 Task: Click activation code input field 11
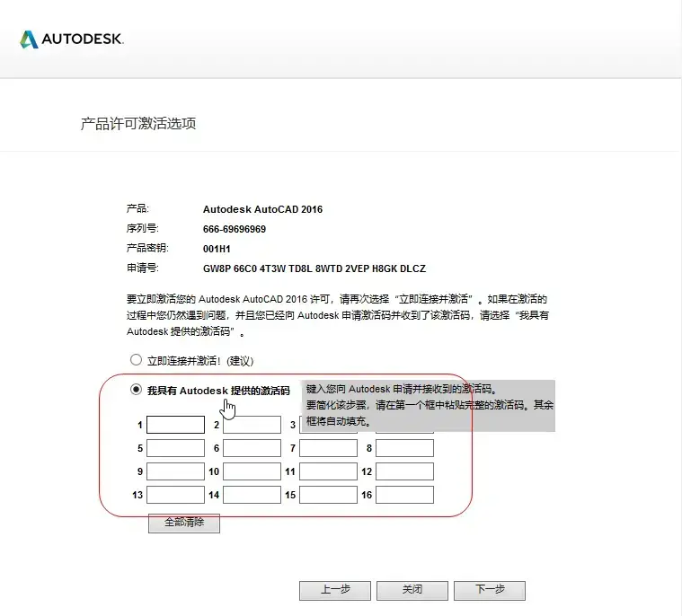click(328, 471)
